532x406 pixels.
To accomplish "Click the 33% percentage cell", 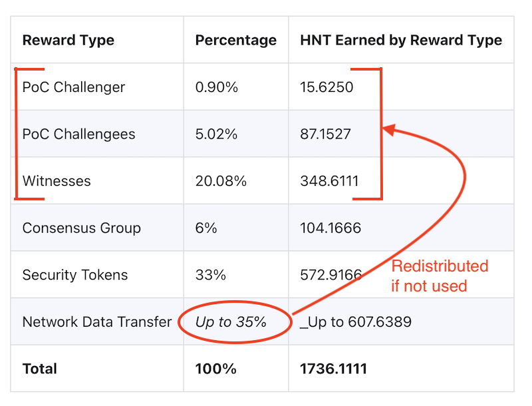I will click(210, 275).
